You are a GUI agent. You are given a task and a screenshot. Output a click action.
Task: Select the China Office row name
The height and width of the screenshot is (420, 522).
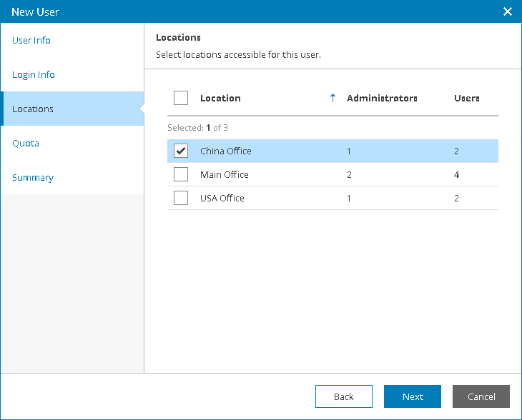tap(226, 151)
